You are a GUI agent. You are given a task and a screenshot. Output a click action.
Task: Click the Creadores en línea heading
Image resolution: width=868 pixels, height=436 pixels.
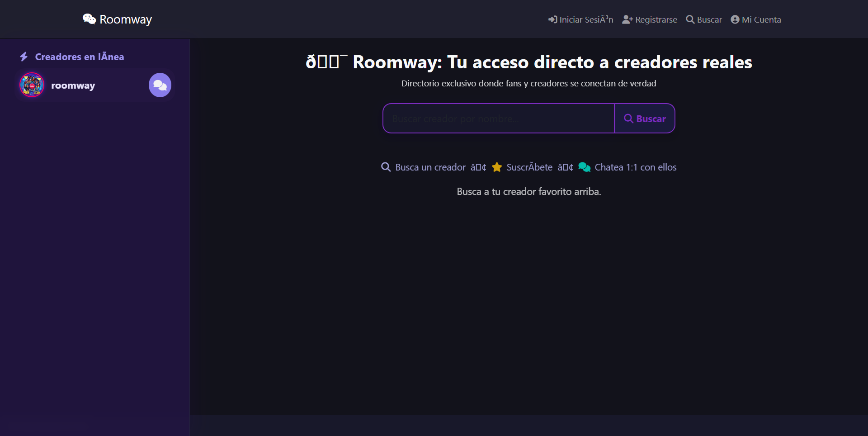(80, 57)
